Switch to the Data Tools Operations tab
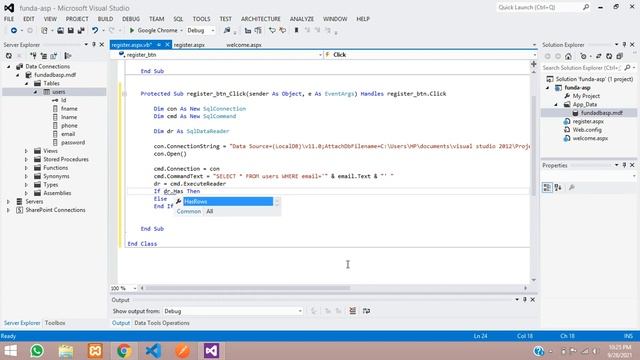Screen dimensions: 640x360 (x=162, y=323)
